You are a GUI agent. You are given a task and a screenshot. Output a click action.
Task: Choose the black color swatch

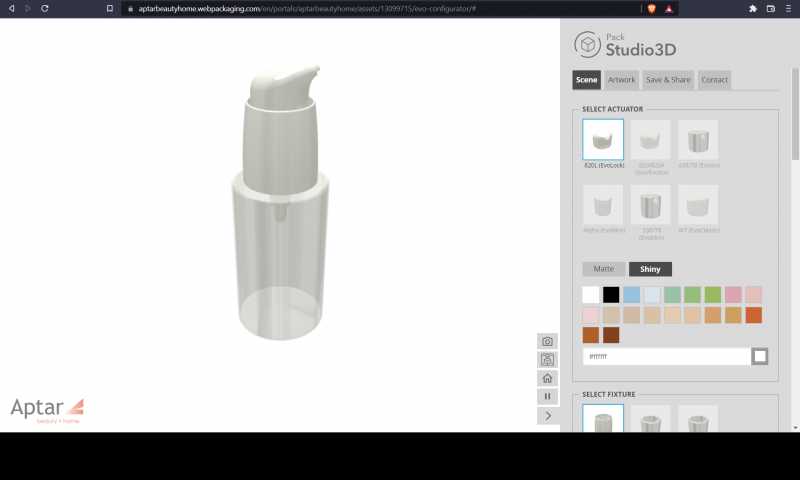coord(611,294)
